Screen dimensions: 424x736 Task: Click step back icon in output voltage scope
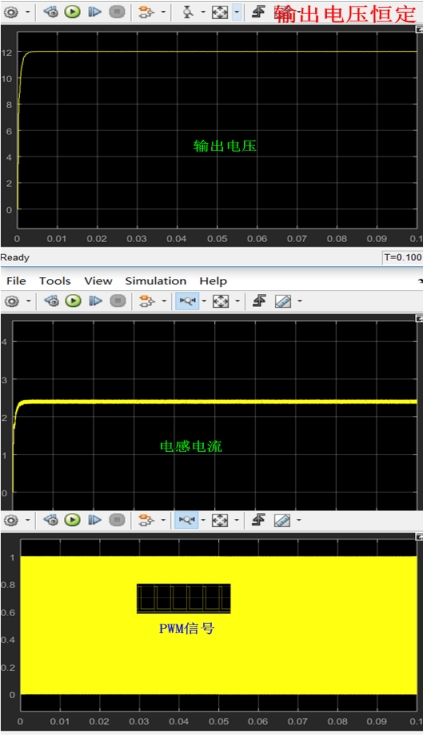50,12
